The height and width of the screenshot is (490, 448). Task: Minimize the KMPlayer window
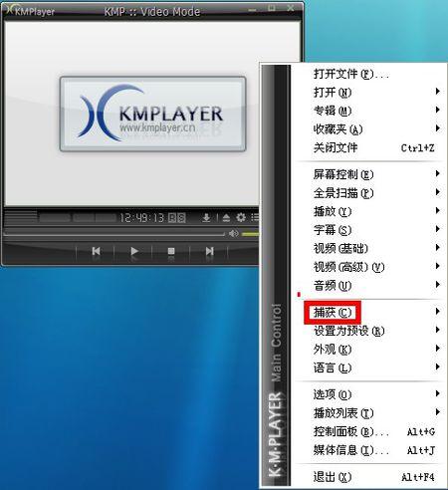click(x=252, y=9)
